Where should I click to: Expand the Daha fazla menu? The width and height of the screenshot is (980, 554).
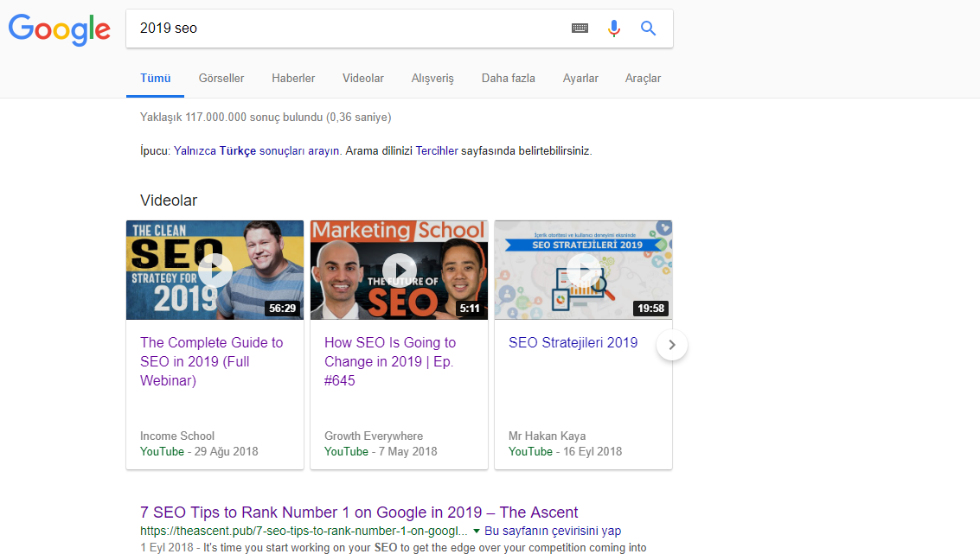click(508, 78)
